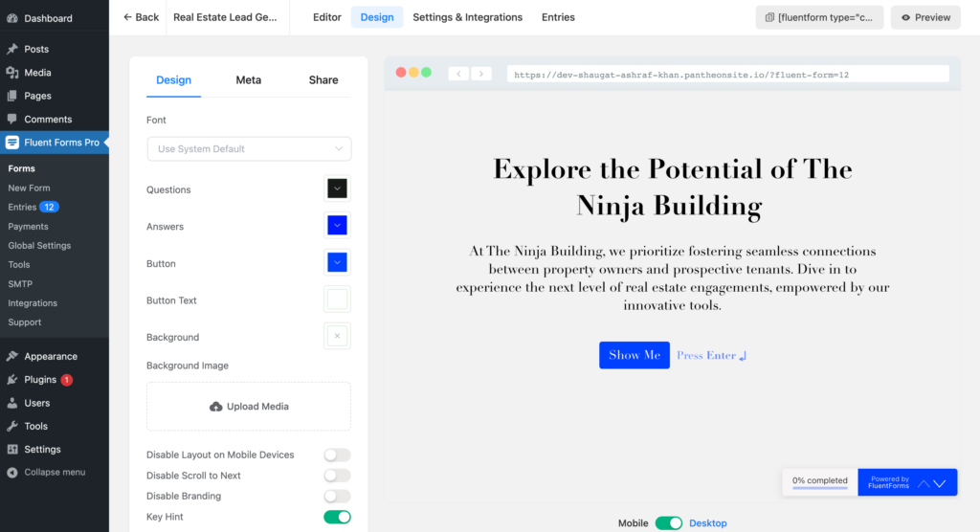The image size is (980, 532).
Task: Open the Background color swatch
Action: tap(337, 337)
